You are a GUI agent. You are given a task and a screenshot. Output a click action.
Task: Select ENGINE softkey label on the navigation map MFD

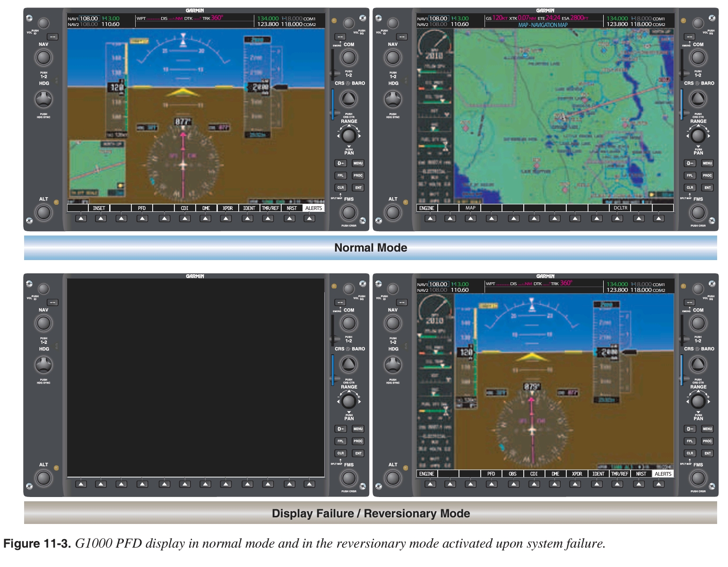point(426,208)
